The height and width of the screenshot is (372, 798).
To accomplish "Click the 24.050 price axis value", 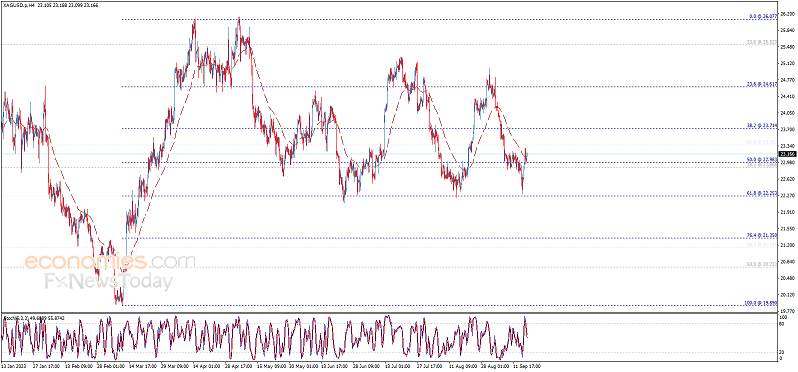I will (x=787, y=113).
